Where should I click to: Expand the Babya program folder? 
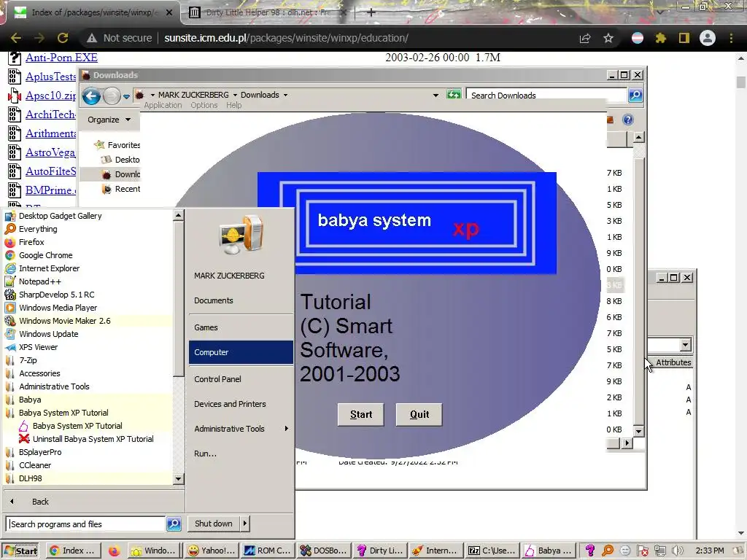coord(29,400)
